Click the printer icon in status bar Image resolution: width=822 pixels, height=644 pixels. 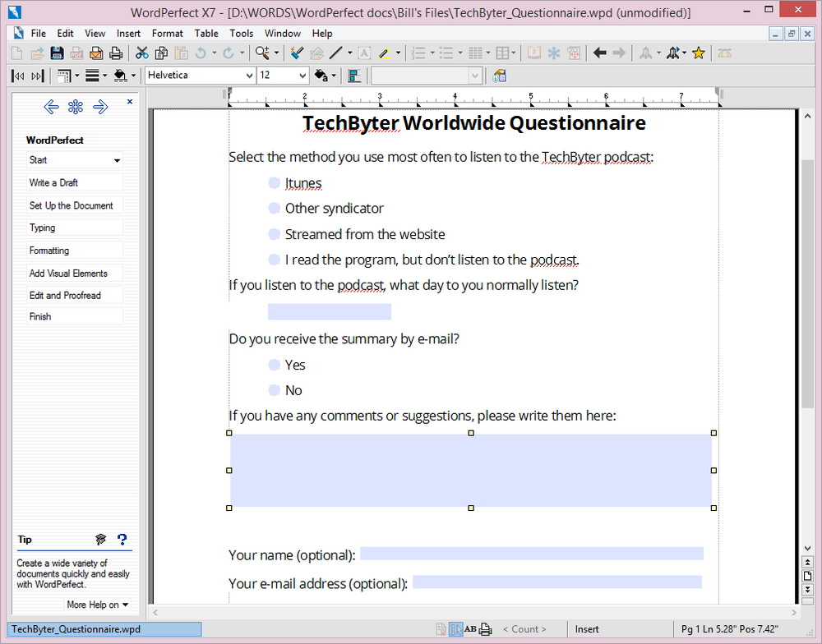[x=486, y=629]
